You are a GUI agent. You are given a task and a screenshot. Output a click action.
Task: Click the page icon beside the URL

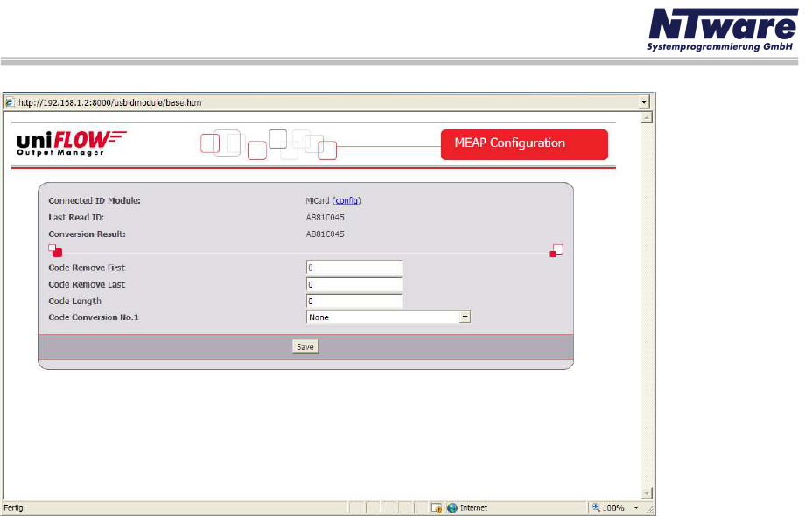tap(10, 102)
